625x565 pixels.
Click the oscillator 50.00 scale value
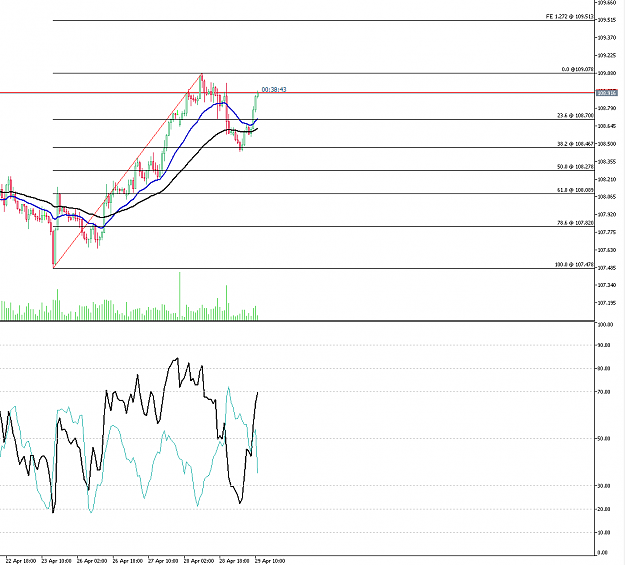[605, 439]
